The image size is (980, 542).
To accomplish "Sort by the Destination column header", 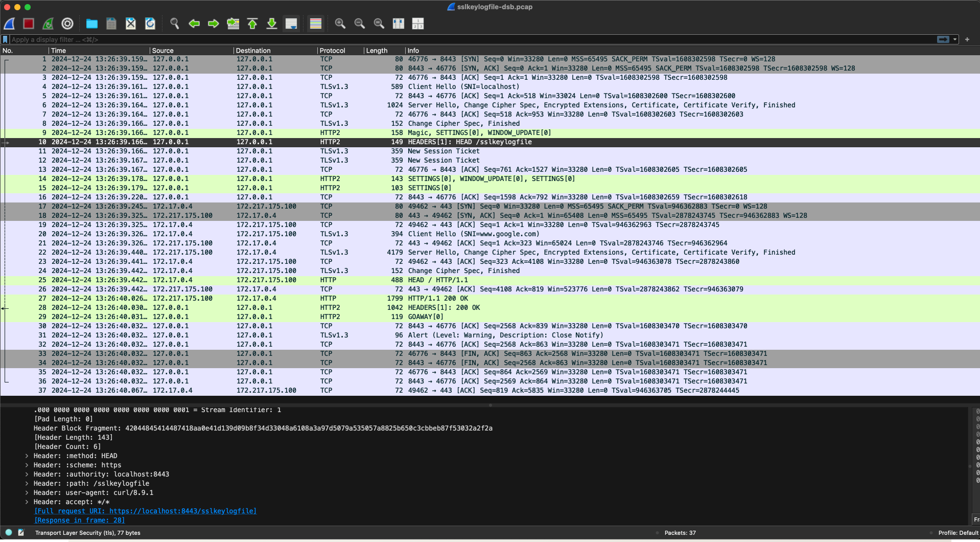I will click(275, 51).
